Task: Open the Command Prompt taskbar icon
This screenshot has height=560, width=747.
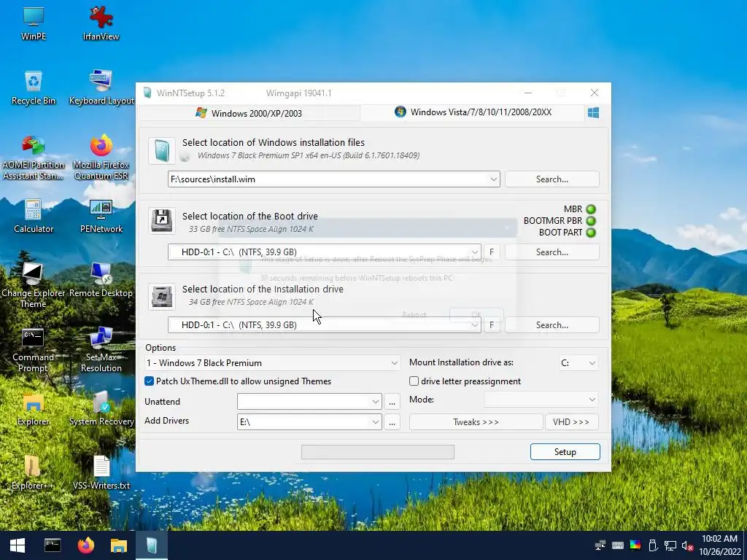Action: point(53,545)
